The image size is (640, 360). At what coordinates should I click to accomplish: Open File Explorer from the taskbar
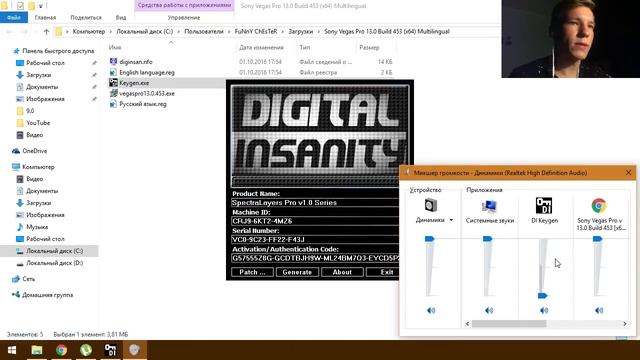tap(37, 350)
